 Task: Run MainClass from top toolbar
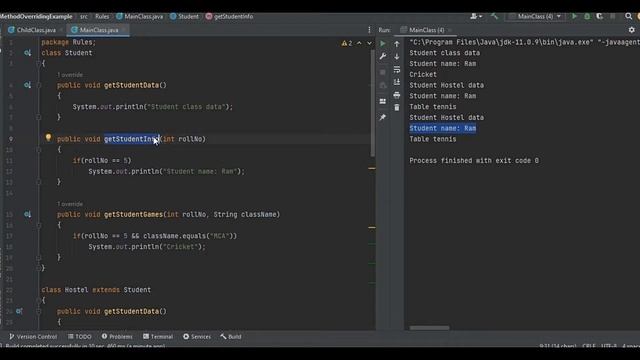(x=574, y=16)
